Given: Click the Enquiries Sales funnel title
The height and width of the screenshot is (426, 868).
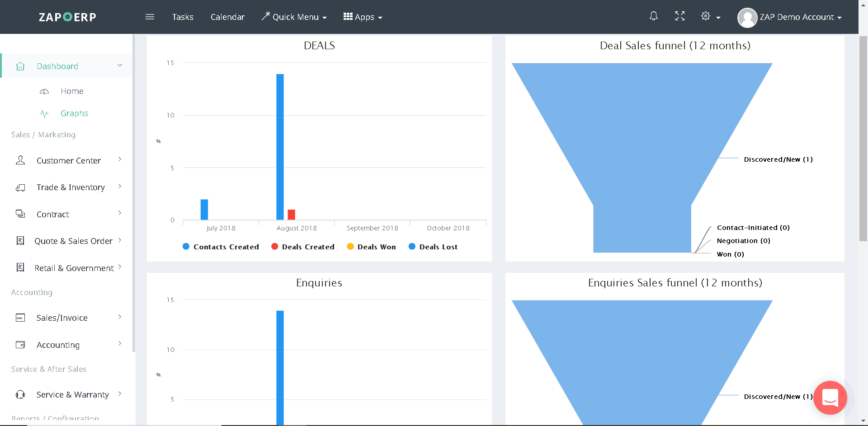Looking at the screenshot, I should [675, 283].
